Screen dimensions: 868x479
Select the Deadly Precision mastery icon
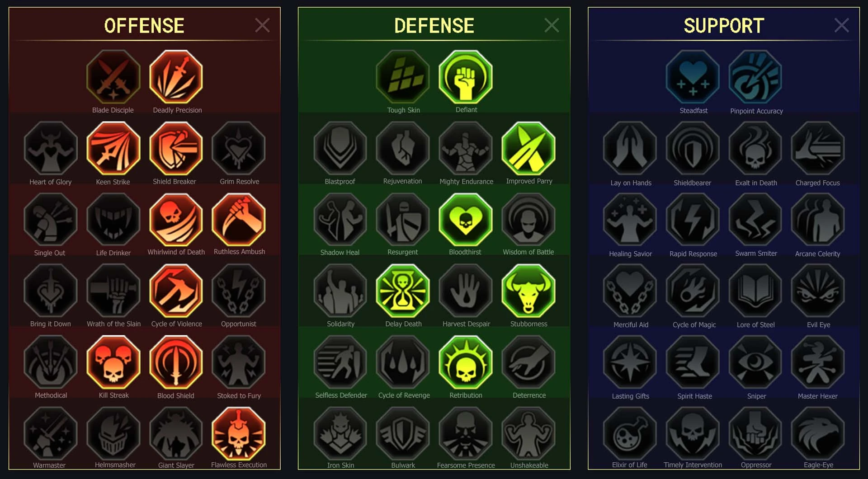[176, 77]
